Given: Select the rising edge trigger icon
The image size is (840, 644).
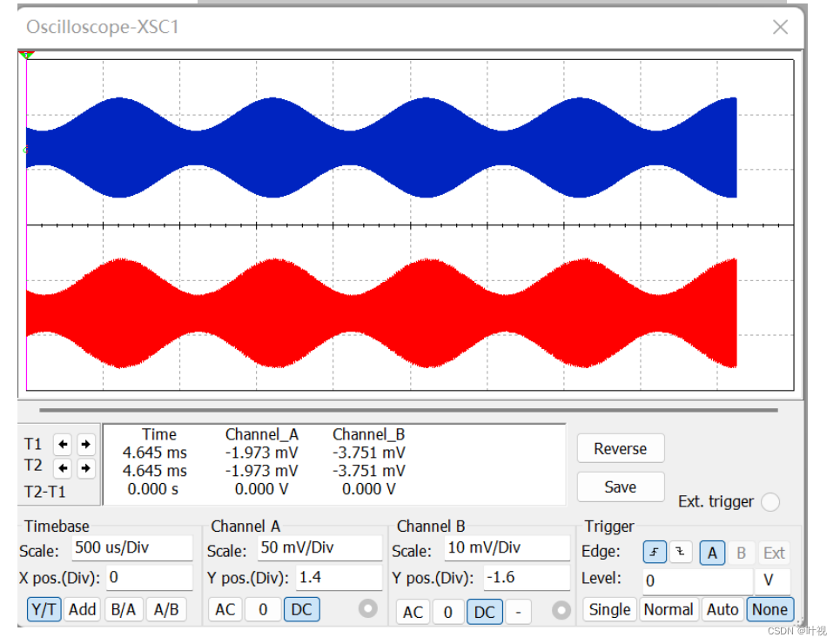Looking at the screenshot, I should [654, 552].
